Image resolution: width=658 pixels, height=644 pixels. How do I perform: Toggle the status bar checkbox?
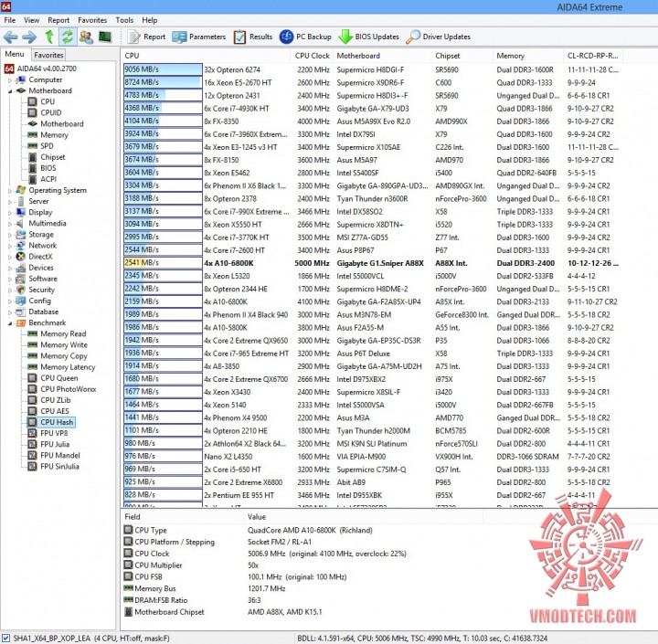pos(5,639)
